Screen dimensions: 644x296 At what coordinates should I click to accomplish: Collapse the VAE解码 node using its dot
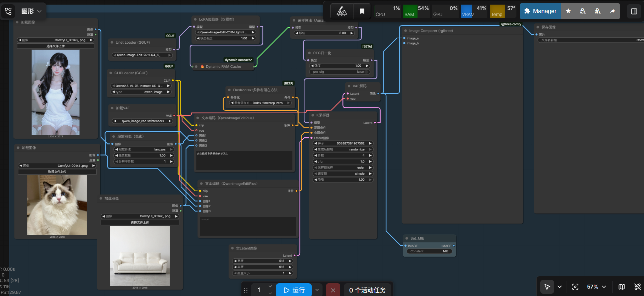349,86
